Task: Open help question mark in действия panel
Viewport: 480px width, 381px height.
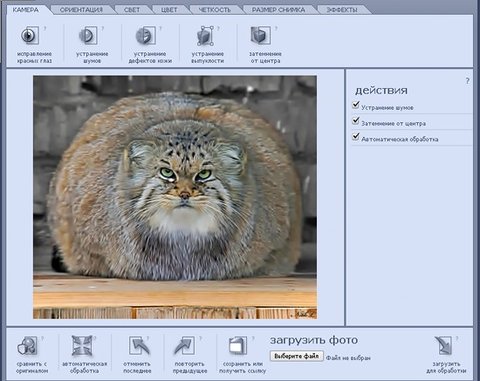Action: pyautogui.click(x=467, y=81)
